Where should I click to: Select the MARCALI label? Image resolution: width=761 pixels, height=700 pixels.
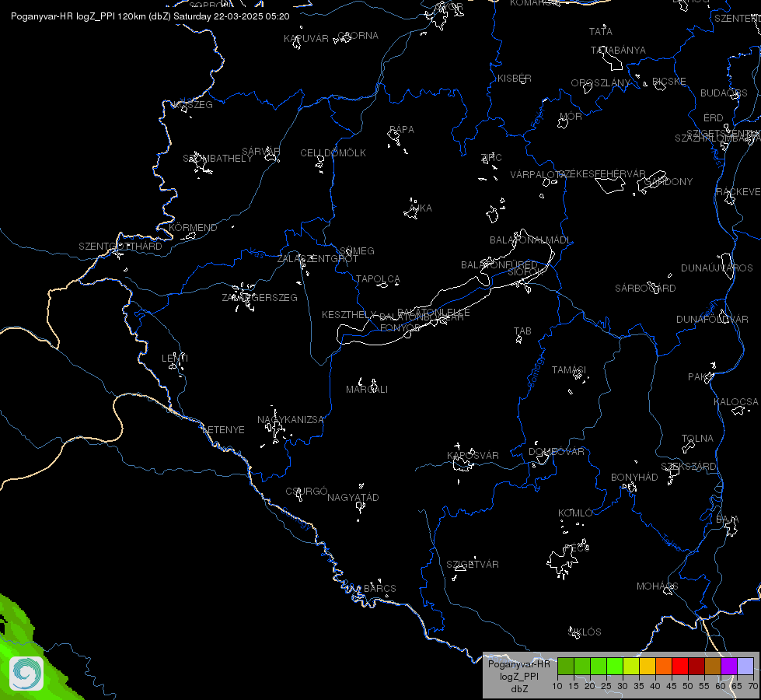[367, 389]
